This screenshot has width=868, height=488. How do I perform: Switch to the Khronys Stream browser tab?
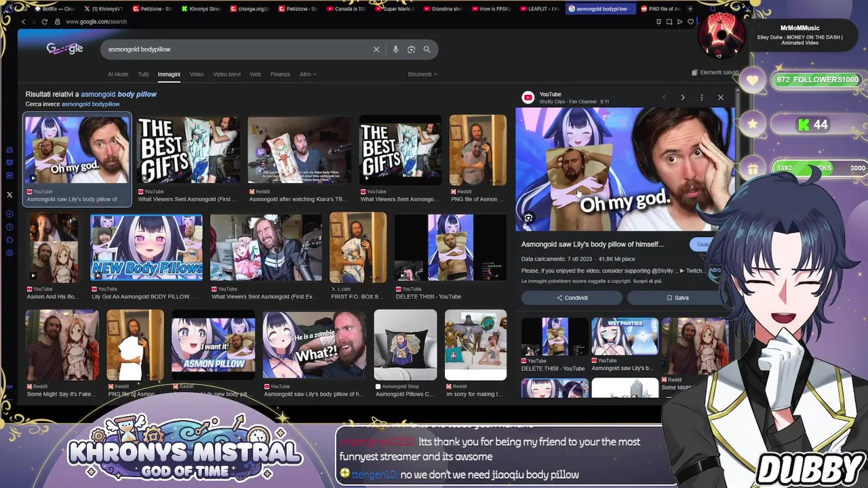pos(201,9)
